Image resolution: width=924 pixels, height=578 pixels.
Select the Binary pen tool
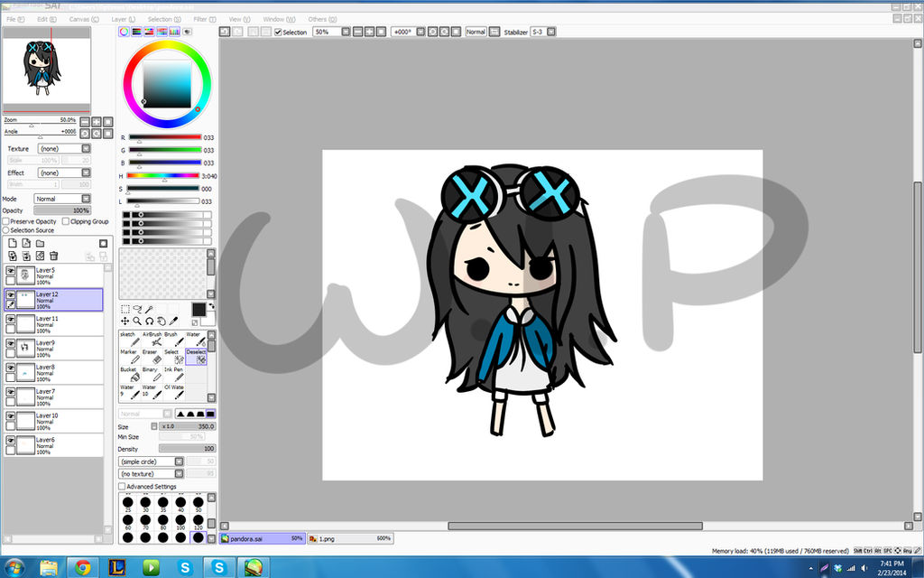152,374
